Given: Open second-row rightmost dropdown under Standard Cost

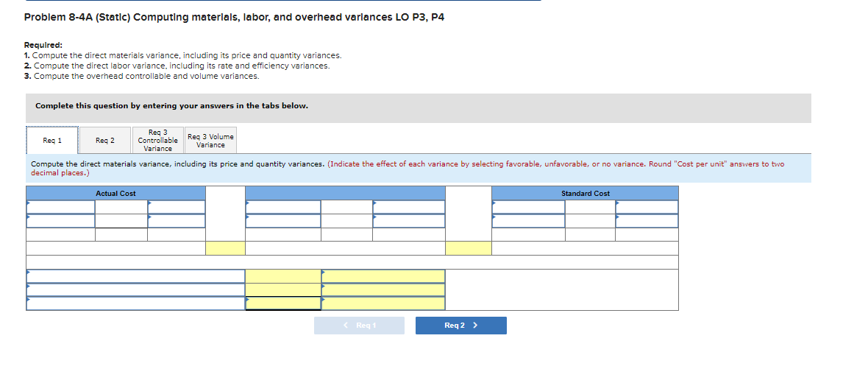Looking at the screenshot, I should [x=647, y=221].
